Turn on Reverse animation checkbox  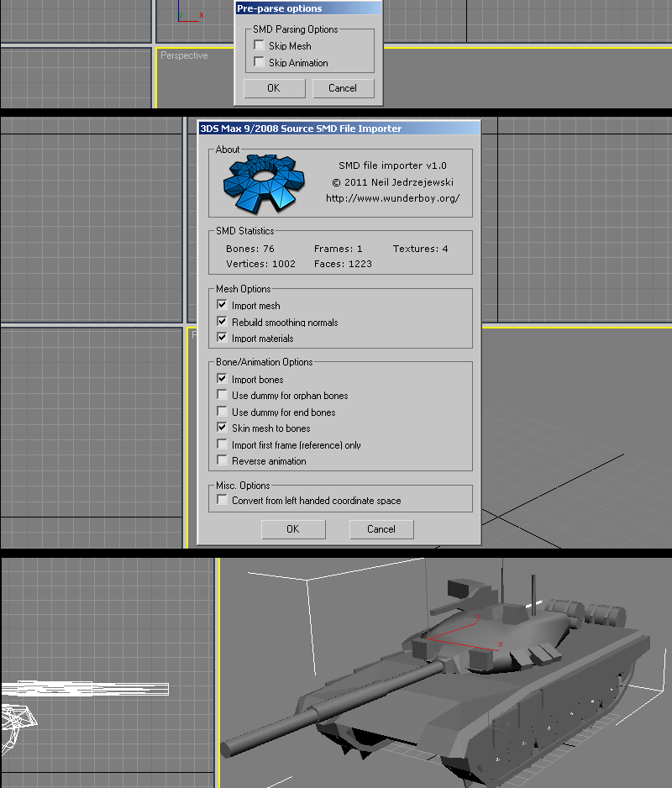[223, 461]
